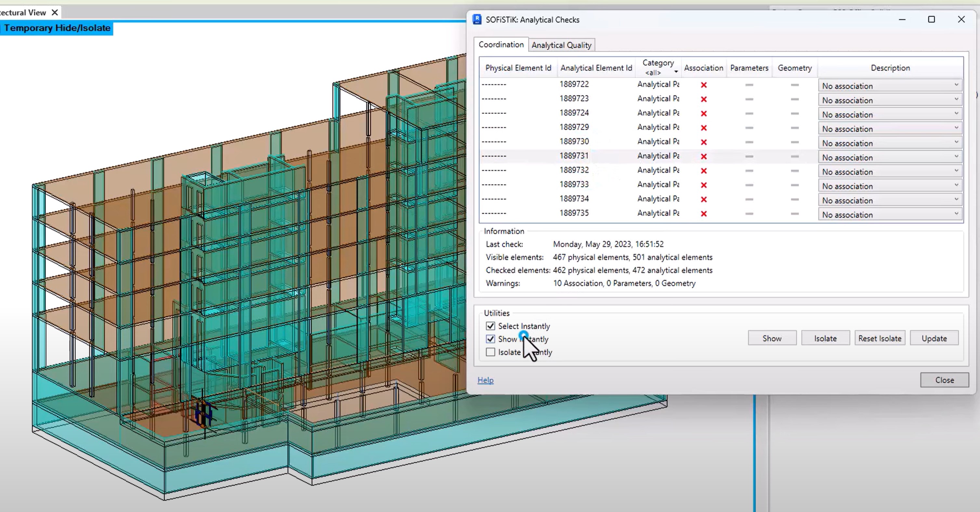Click the red X association icon for element 1889735
Screen dimensions: 980x512
(703, 214)
